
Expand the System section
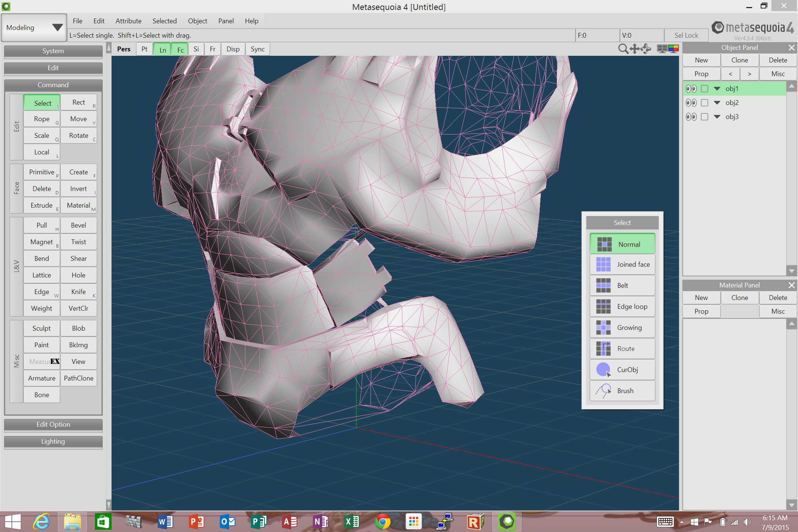tap(53, 51)
